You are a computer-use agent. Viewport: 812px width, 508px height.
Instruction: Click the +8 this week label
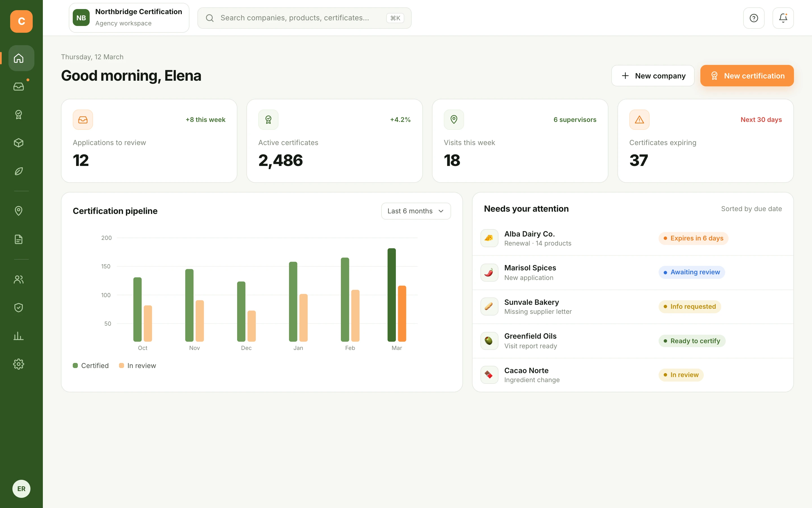205,120
